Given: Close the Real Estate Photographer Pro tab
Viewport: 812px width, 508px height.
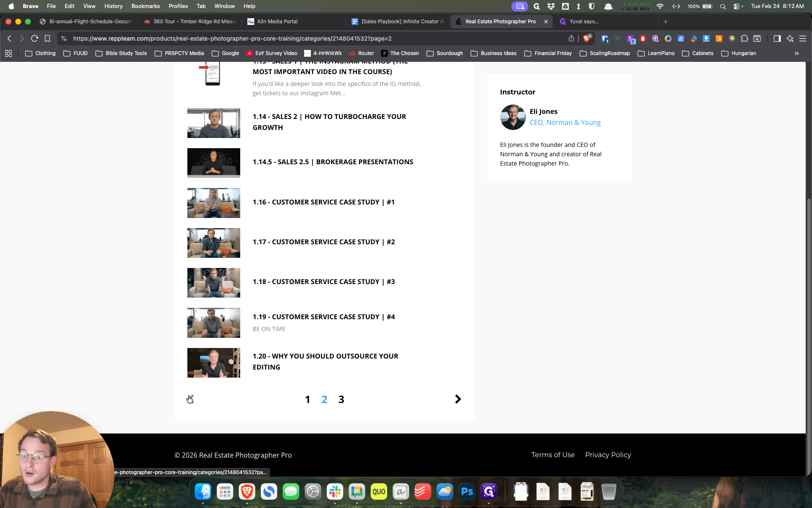Looking at the screenshot, I should tap(546, 22).
